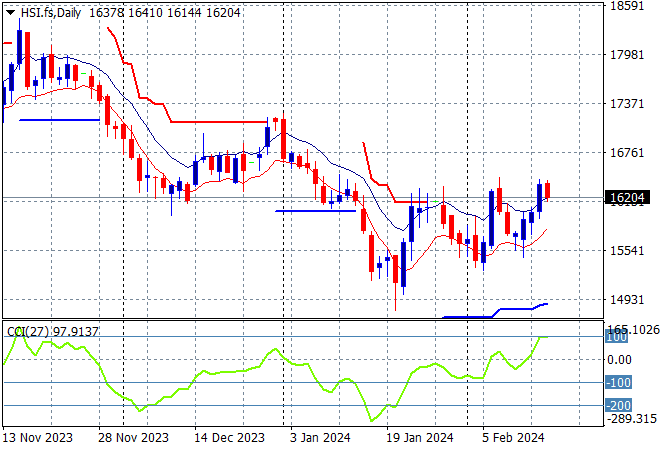Viewport: 660px width, 450px height.
Task: Select the 17371 price level on the axis
Action: (x=626, y=104)
